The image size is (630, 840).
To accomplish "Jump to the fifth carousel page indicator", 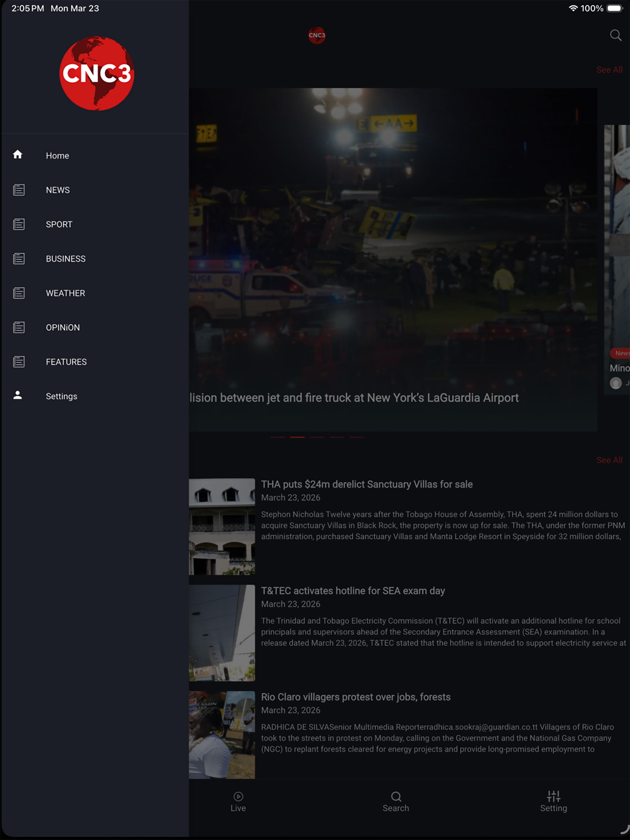I will 357,437.
